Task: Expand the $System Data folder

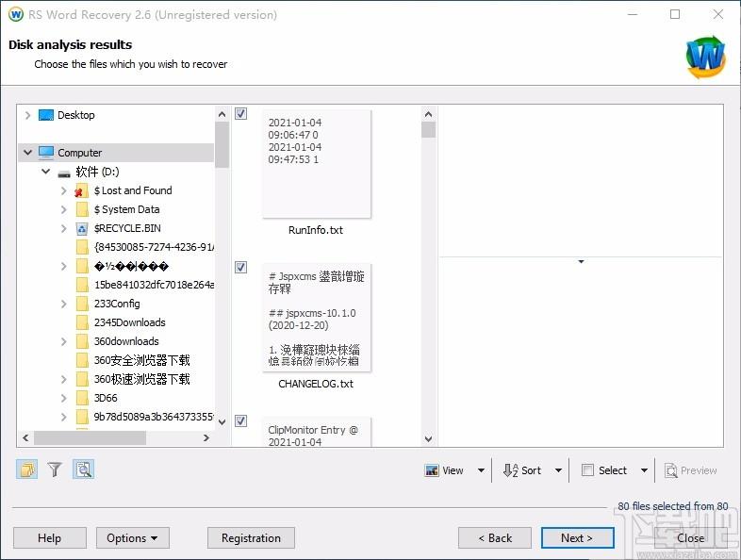Action: click(64, 209)
